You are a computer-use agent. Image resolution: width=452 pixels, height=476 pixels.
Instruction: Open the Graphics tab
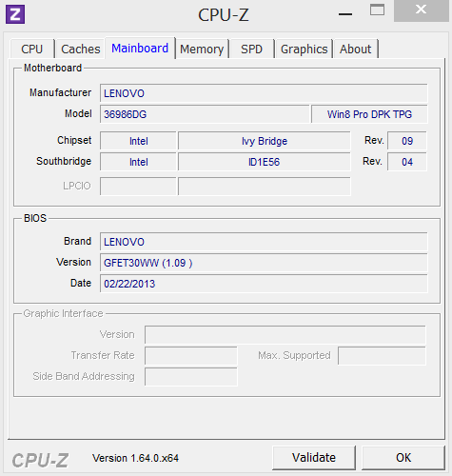point(304,50)
